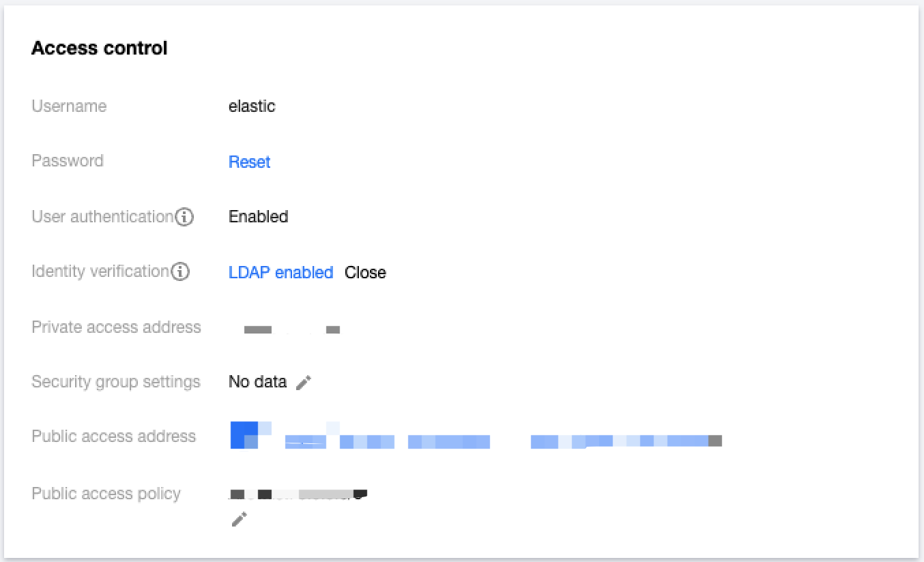Click the No data security group text
The width and height of the screenshot is (924, 562).
(257, 382)
